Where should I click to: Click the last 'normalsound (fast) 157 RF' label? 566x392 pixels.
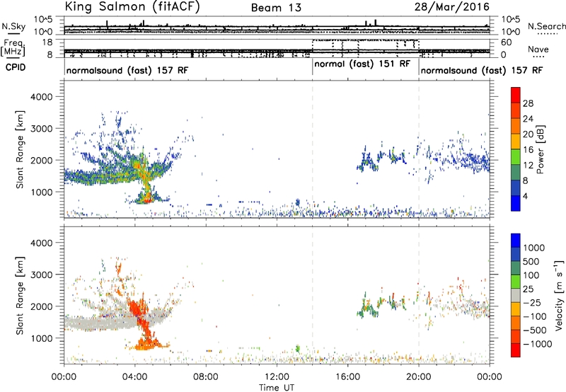[482, 70]
